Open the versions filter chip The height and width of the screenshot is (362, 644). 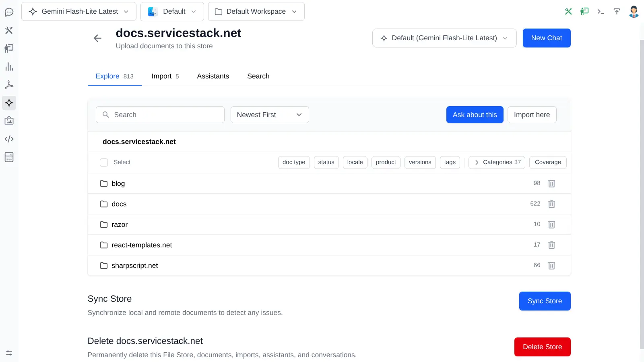click(420, 162)
